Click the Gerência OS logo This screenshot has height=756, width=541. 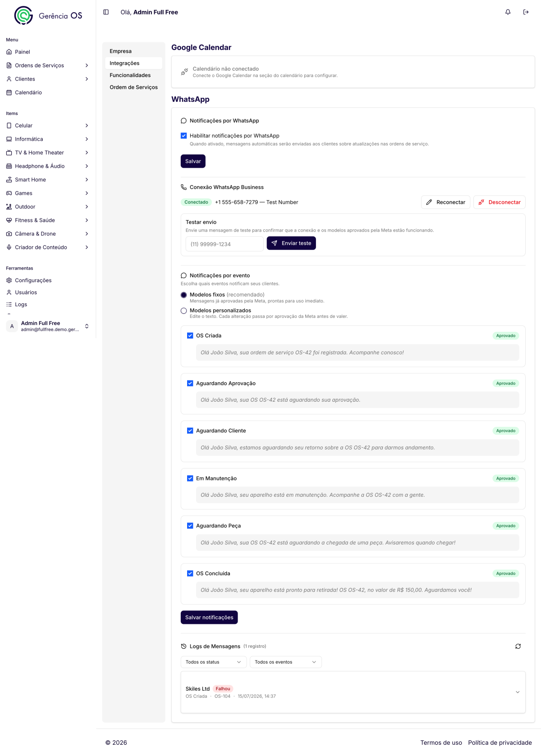(48, 16)
